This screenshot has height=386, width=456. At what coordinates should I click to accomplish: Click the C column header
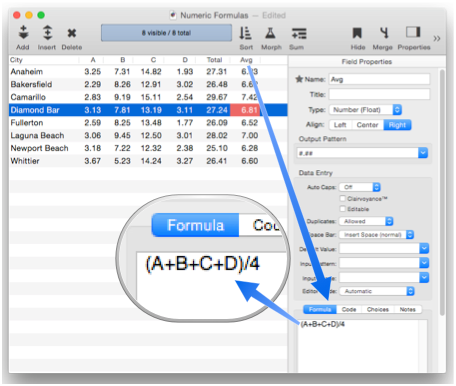153,60
